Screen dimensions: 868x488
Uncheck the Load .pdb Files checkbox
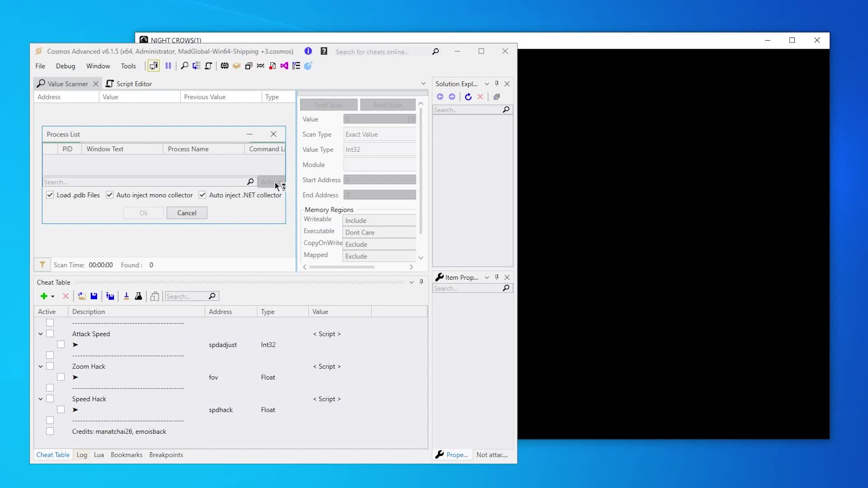[50, 195]
